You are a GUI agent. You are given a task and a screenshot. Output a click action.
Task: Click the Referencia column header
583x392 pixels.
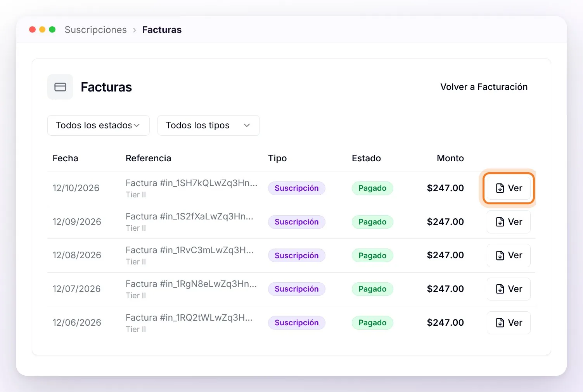point(148,158)
